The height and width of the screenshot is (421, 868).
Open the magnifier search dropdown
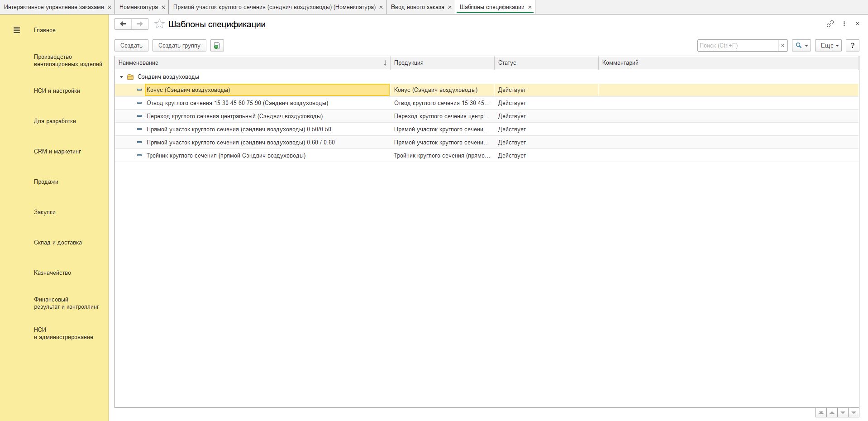tap(801, 46)
